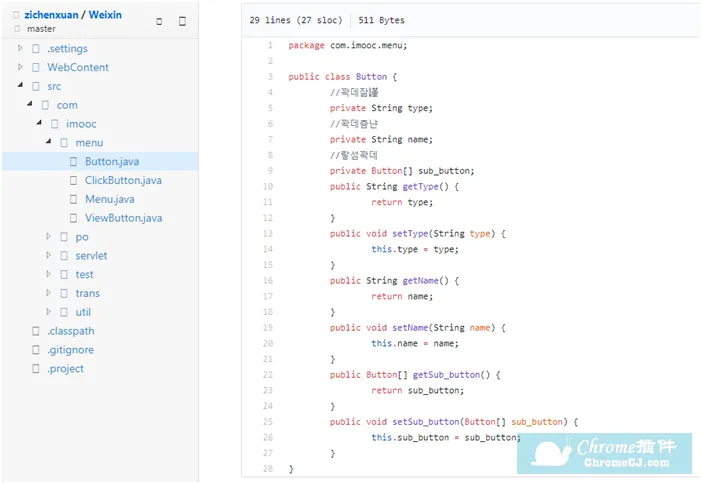The width and height of the screenshot is (702, 484).
Task: Expand the servlet folder arrow
Action: tap(48, 255)
